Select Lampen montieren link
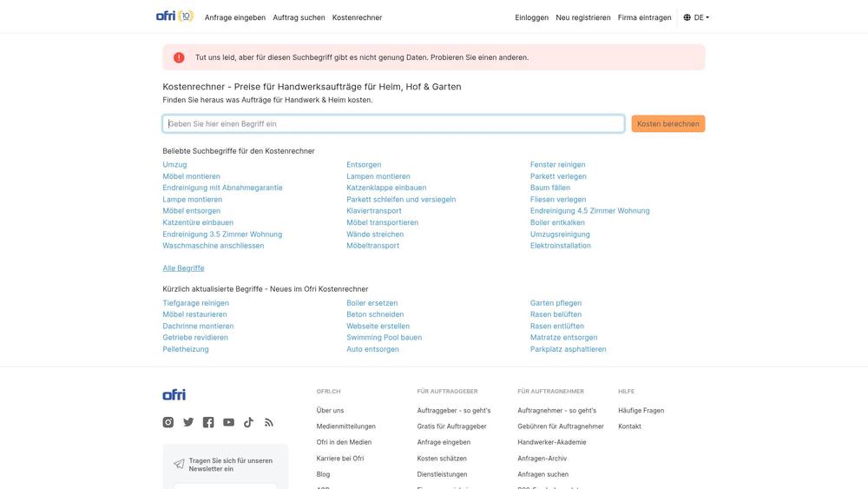 tap(378, 176)
